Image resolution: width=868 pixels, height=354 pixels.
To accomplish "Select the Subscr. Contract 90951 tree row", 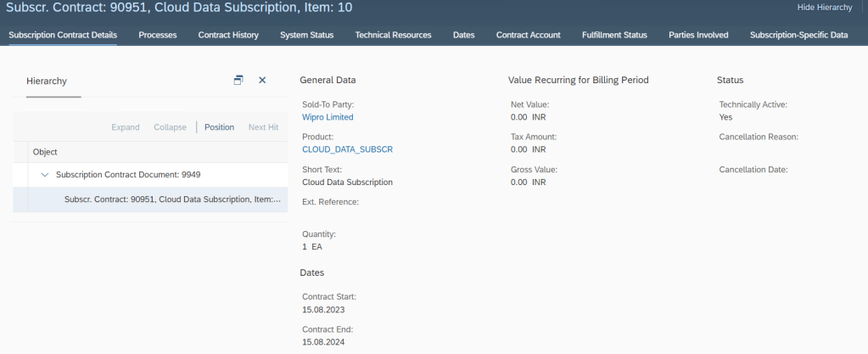I will pos(172,199).
